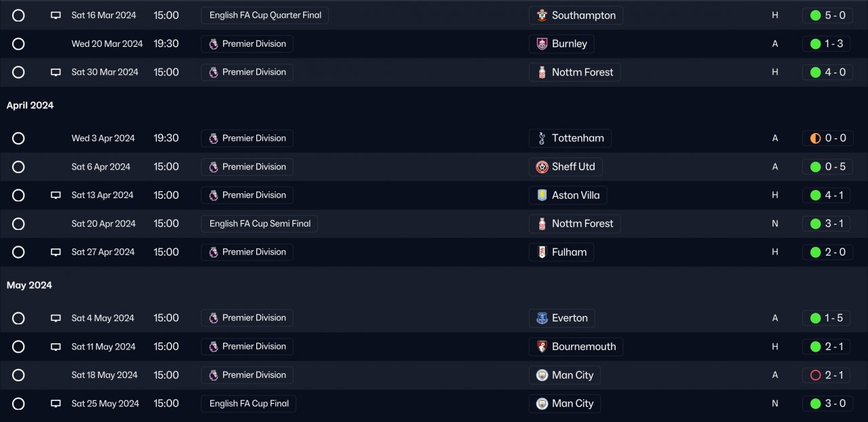
Task: Click the Everton club badge icon
Action: coord(542,318)
